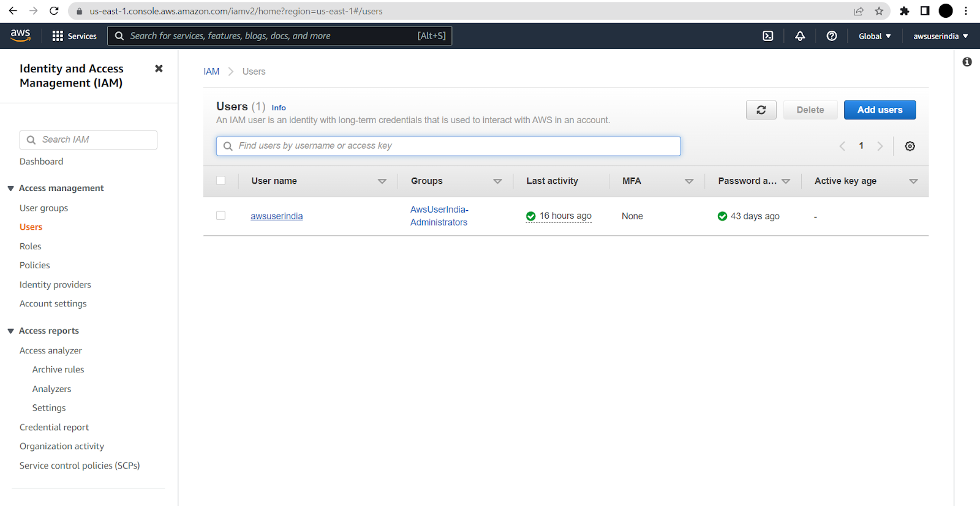The width and height of the screenshot is (980, 506).
Task: Open Analyzers in sidebar
Action: (x=51, y=389)
